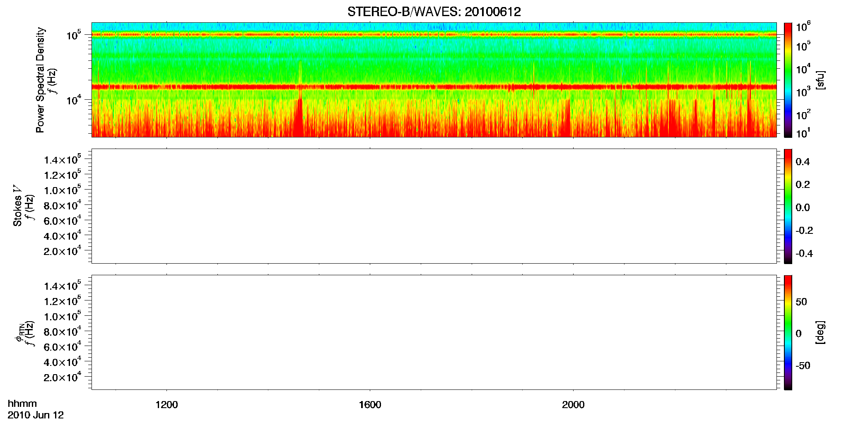Click the 0.4 tick on Stokes color bar
868x447 pixels.
(803, 162)
